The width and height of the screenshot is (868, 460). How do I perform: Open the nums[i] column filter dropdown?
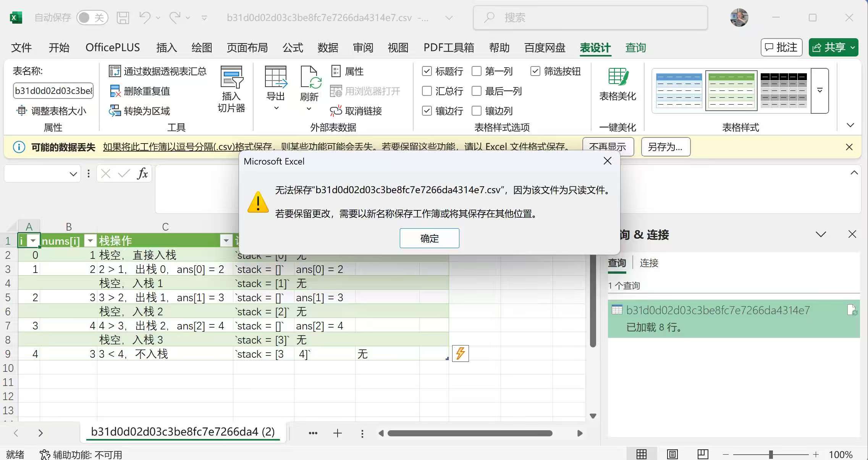click(x=90, y=241)
